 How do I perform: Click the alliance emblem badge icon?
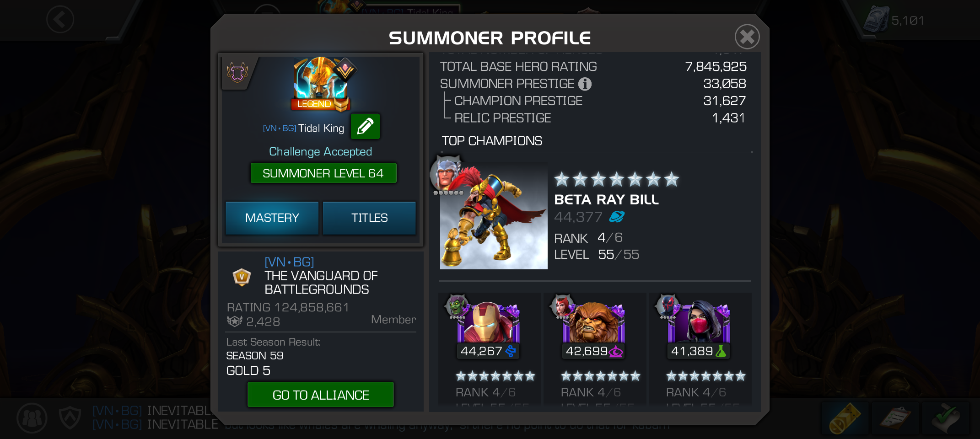pyautogui.click(x=242, y=277)
